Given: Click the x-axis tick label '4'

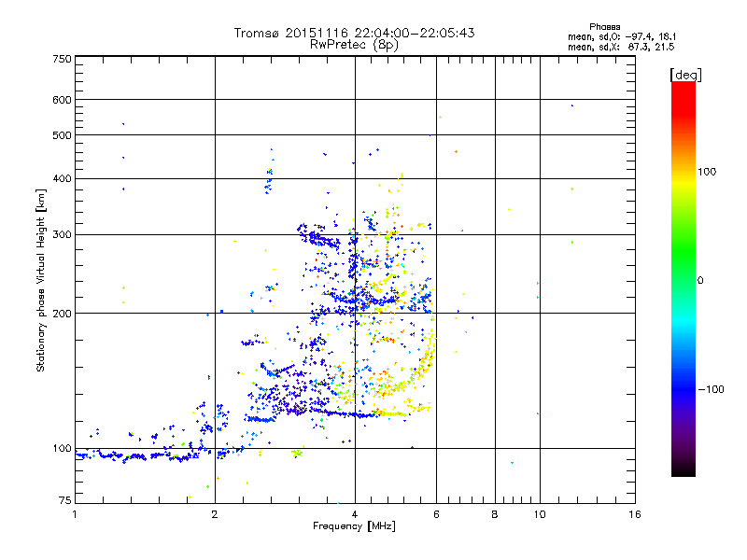Looking at the screenshot, I should point(355,515).
